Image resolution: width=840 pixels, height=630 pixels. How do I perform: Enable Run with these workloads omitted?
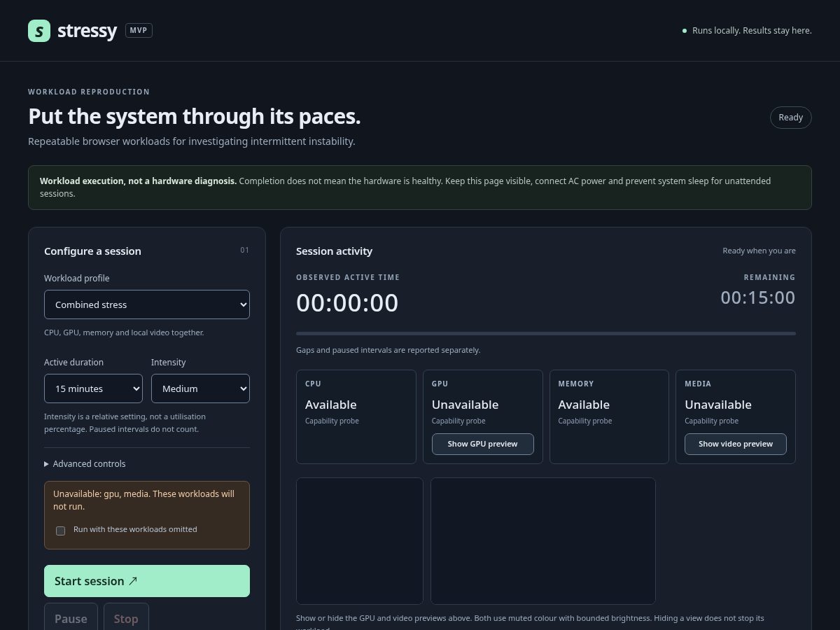[x=61, y=531]
